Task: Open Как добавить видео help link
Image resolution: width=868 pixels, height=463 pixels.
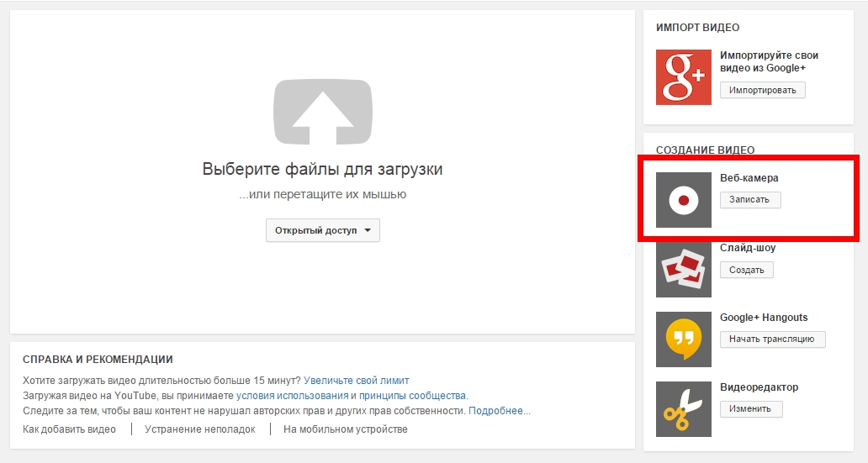Action: click(x=69, y=429)
